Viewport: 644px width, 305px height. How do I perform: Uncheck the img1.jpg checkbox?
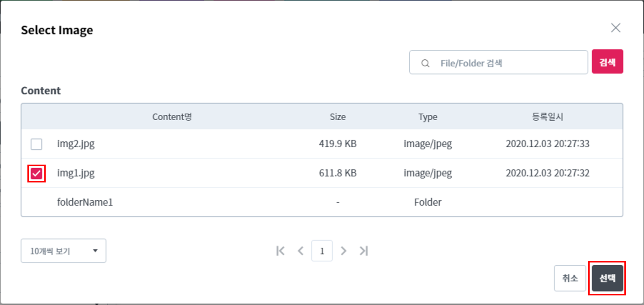tap(37, 174)
